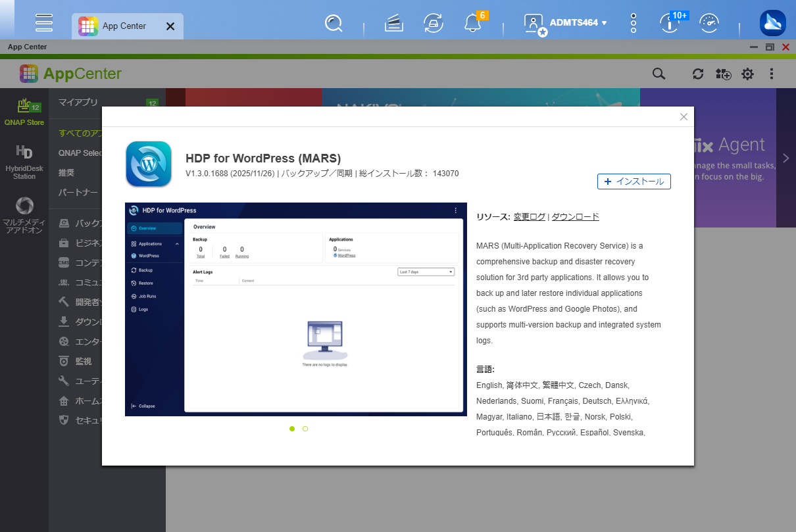
Task: Open notifications bell with badge 6
Action: coord(472,23)
